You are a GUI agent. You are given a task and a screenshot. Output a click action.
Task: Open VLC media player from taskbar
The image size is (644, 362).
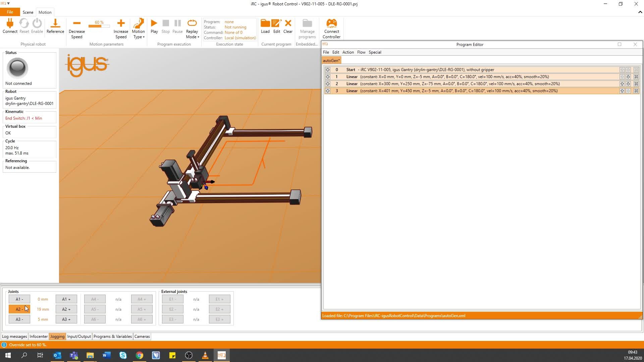(x=205, y=355)
